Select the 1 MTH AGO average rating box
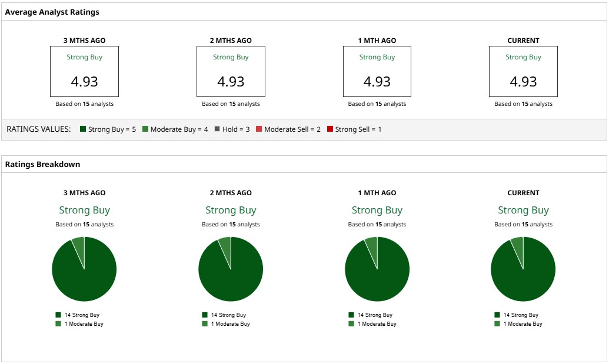Screen dimensions: 609x364 (377, 72)
